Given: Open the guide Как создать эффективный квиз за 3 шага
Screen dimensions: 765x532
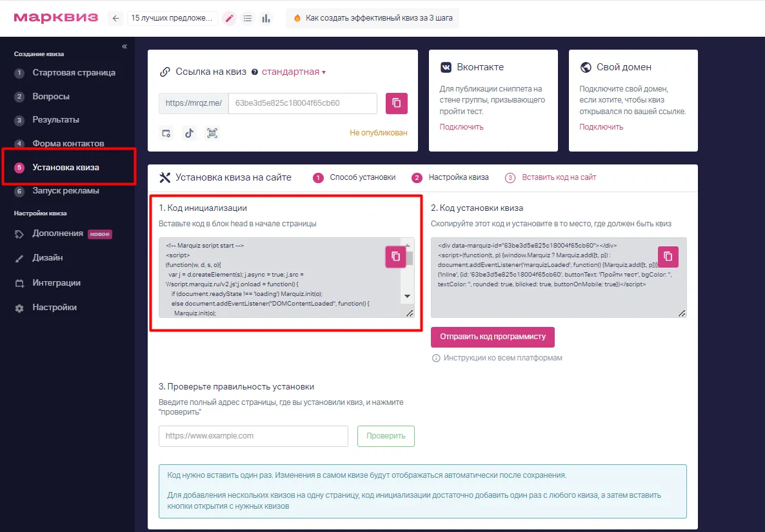Looking at the screenshot, I should (373, 18).
